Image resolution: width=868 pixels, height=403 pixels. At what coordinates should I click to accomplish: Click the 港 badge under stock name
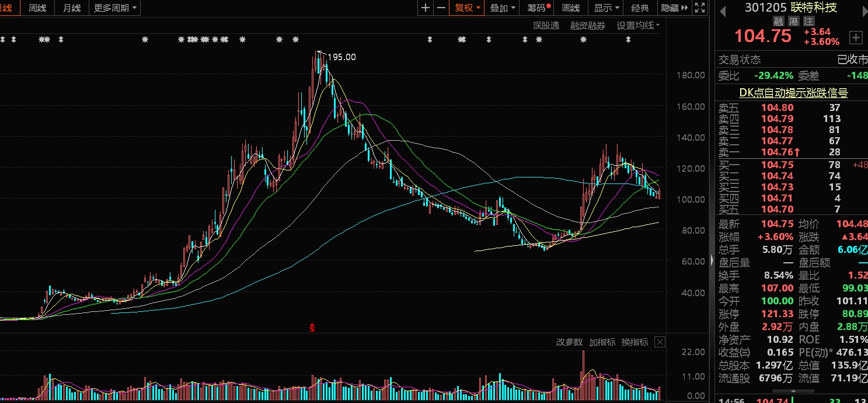[x=793, y=21]
